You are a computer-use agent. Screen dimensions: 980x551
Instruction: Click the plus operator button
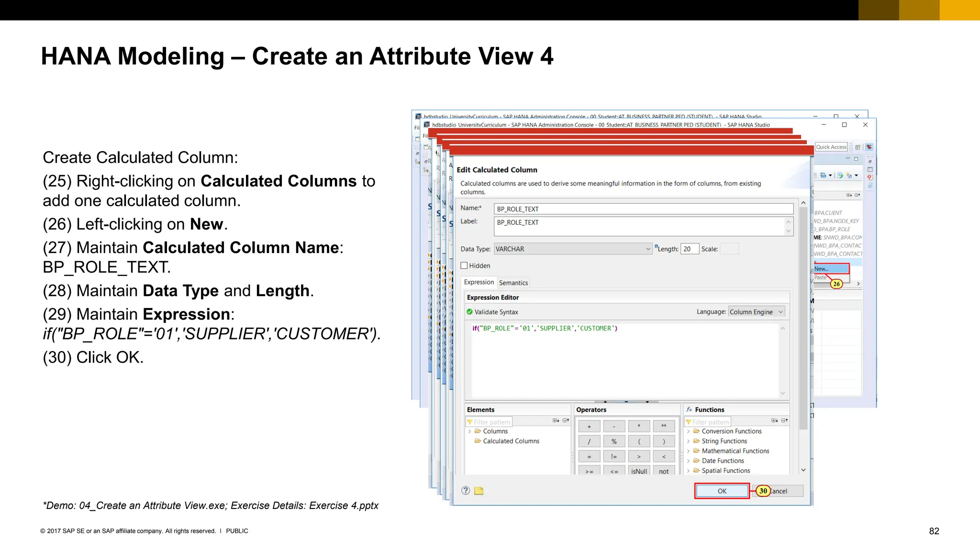click(589, 426)
